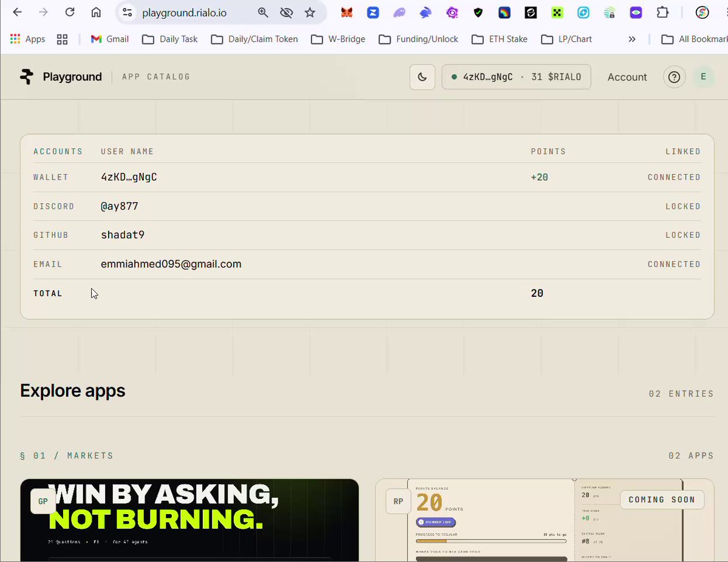Screen dimensions: 728x562
Task: Open the tab groups grid icon in bookmarks bar
Action: pos(62,39)
